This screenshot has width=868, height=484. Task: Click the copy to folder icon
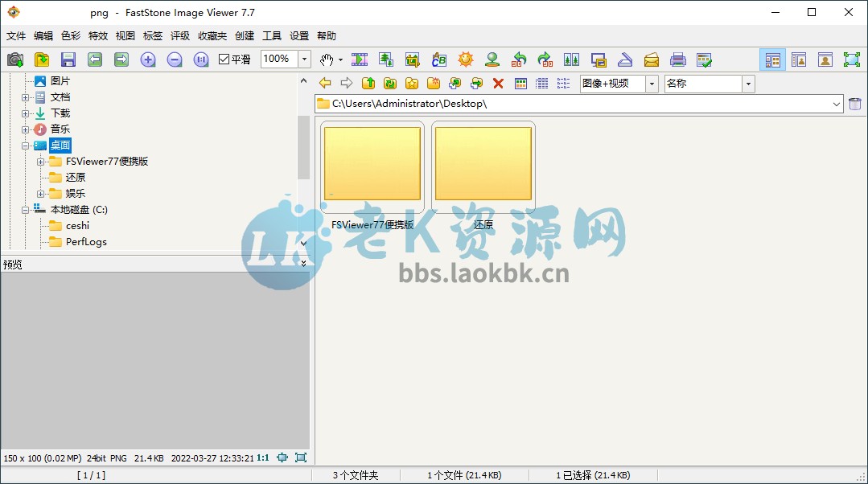455,84
